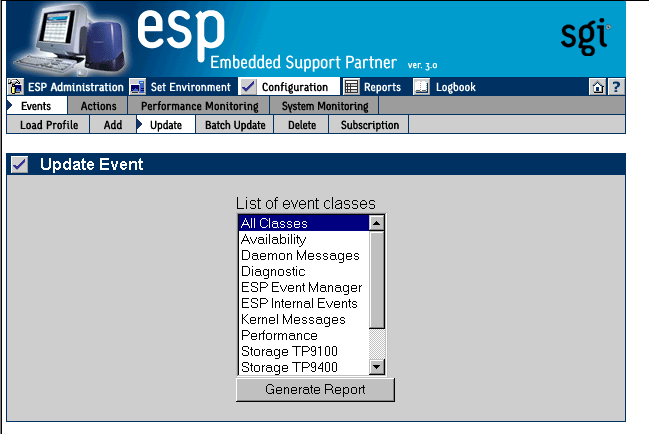Select Availability in the event classes list

(304, 239)
